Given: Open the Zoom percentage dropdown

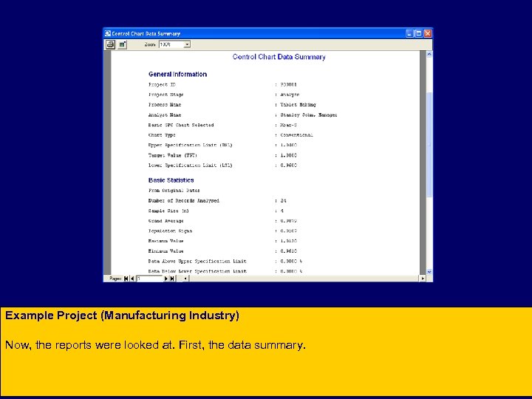Looking at the screenshot, I should [x=187, y=44].
